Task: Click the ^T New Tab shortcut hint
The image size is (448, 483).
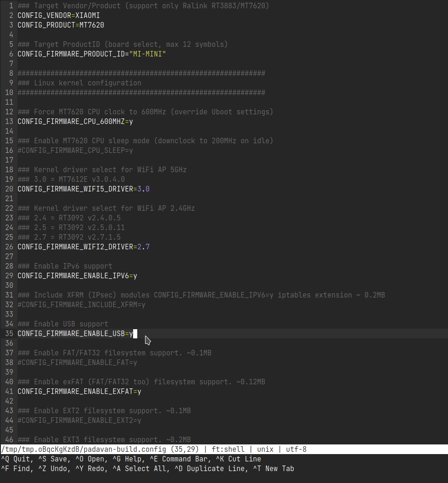Action: pos(274,469)
